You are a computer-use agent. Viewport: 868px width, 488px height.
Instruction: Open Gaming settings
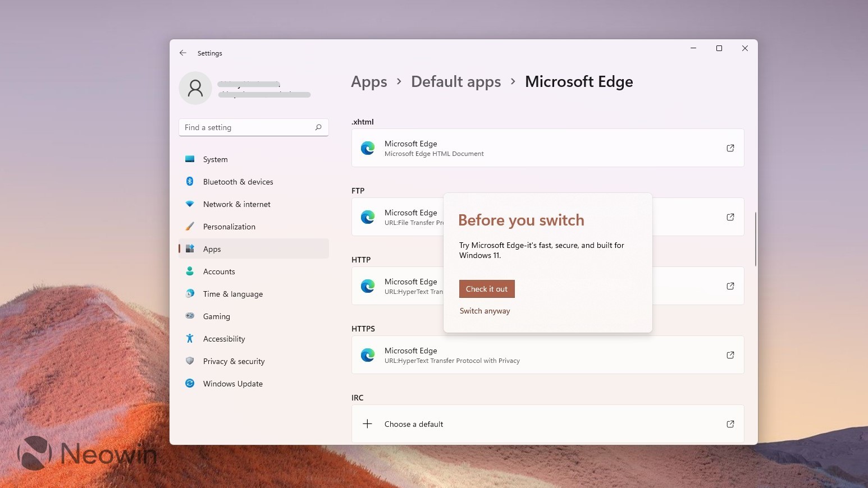254,316
